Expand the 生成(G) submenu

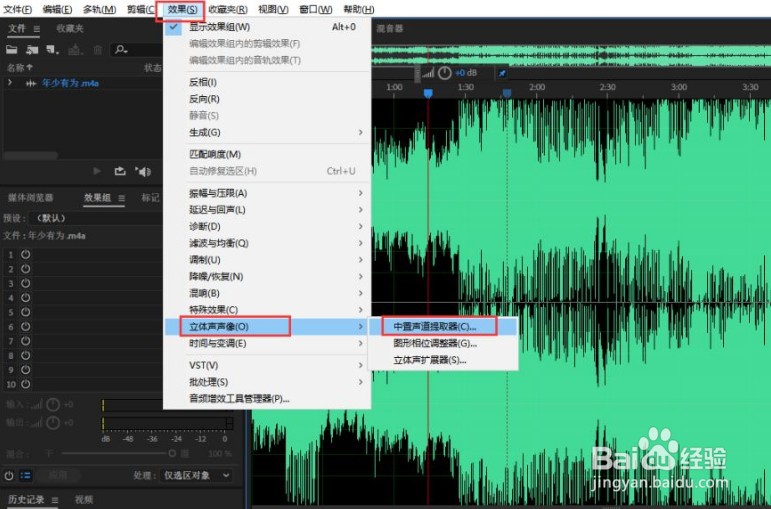coord(267,132)
